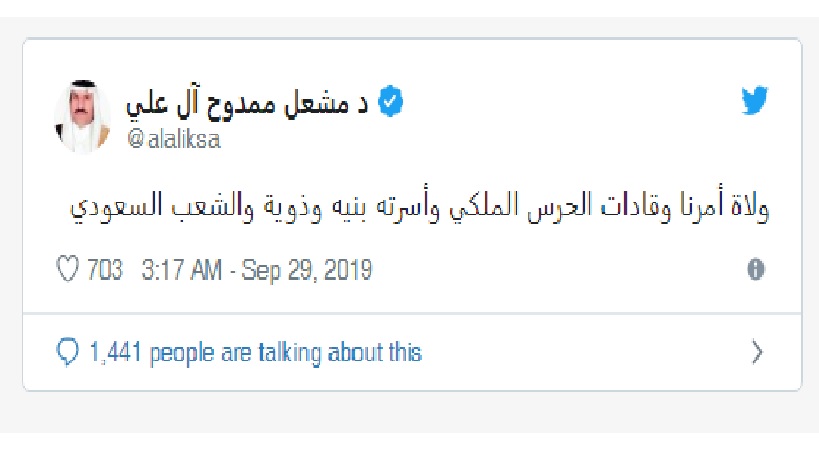Click the 703 likes count
The height and width of the screenshot is (460, 819).
(x=104, y=270)
